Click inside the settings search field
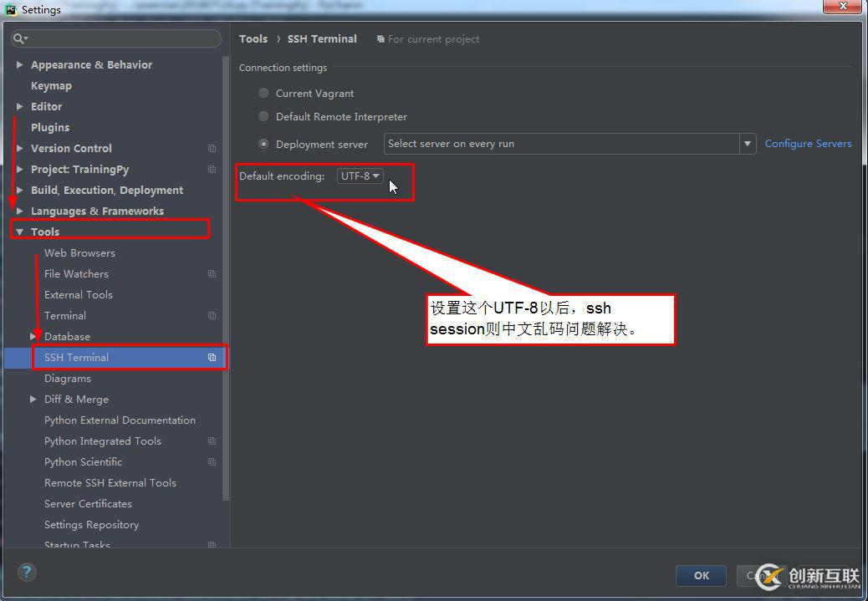The height and width of the screenshot is (601, 868). (x=116, y=38)
